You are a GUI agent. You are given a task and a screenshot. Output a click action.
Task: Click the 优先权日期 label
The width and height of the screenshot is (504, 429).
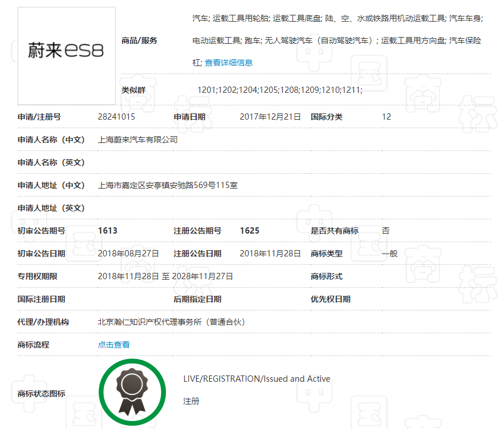[x=331, y=299]
